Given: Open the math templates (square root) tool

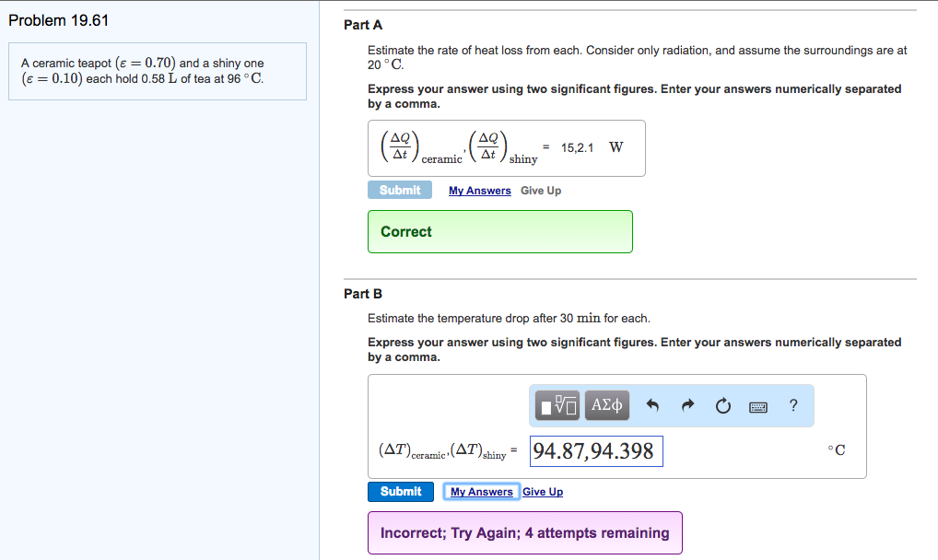Looking at the screenshot, I should 557,405.
